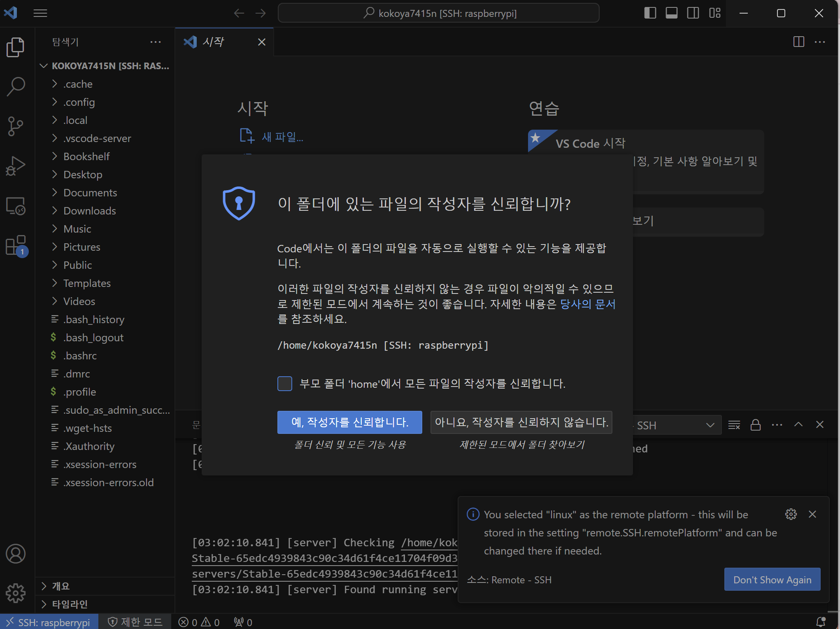Open the .bashrc file
The width and height of the screenshot is (840, 629).
coord(105,356)
